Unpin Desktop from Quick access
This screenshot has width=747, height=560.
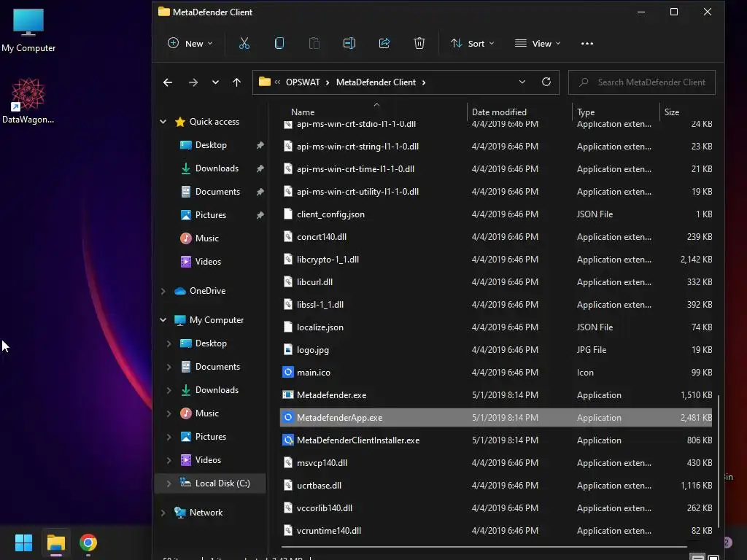(x=260, y=145)
